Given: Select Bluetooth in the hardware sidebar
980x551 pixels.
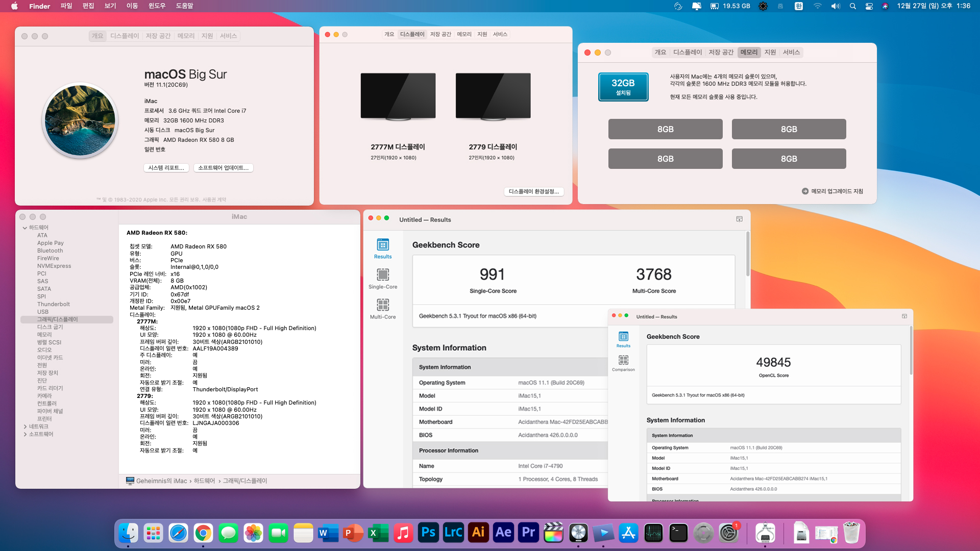Looking at the screenshot, I should [x=50, y=251].
